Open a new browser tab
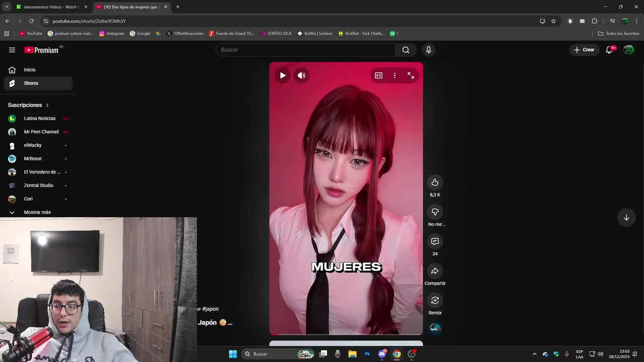 point(178,7)
